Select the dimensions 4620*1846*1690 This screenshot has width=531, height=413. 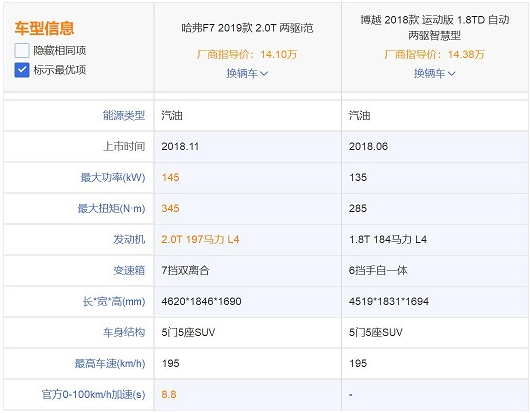(201, 301)
